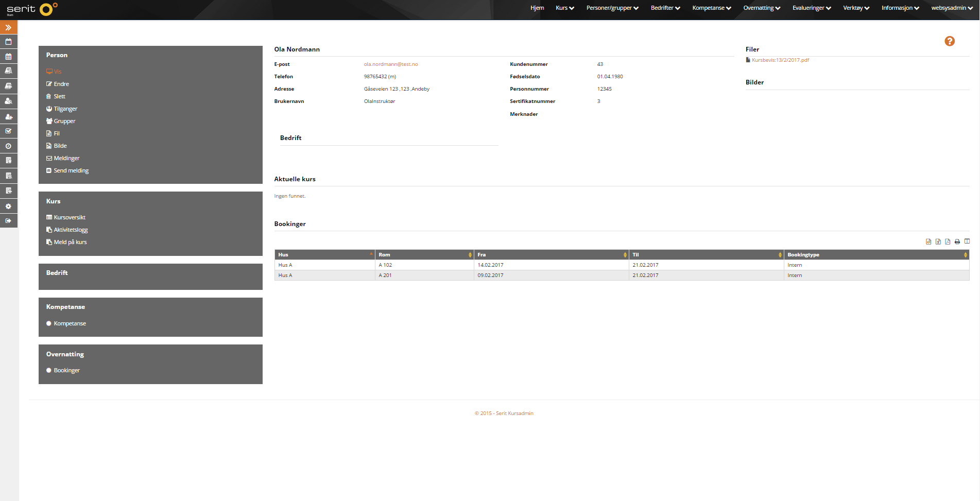This screenshot has height=501, width=980.
Task: Sort bookings by Rom column
Action: (424, 255)
